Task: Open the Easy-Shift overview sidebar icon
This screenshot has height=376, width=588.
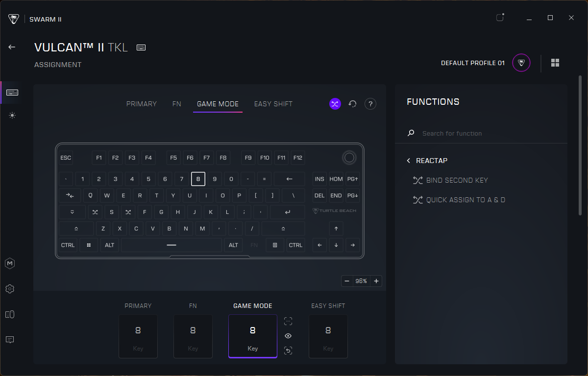Action: coord(10,314)
